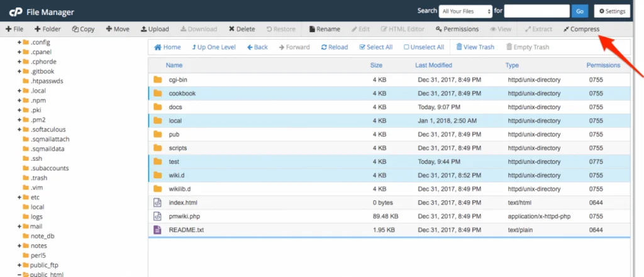Image resolution: width=644 pixels, height=277 pixels.
Task: Click the search text input field
Action: point(536,11)
